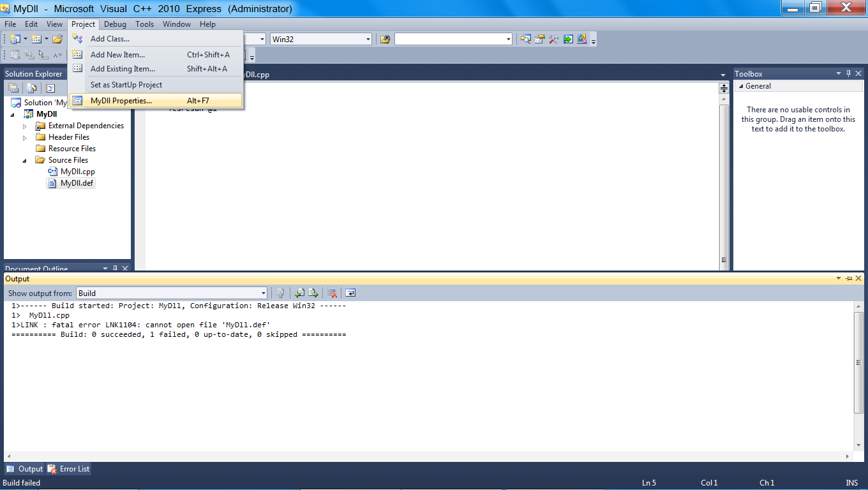Open the Debug menu

pos(115,24)
